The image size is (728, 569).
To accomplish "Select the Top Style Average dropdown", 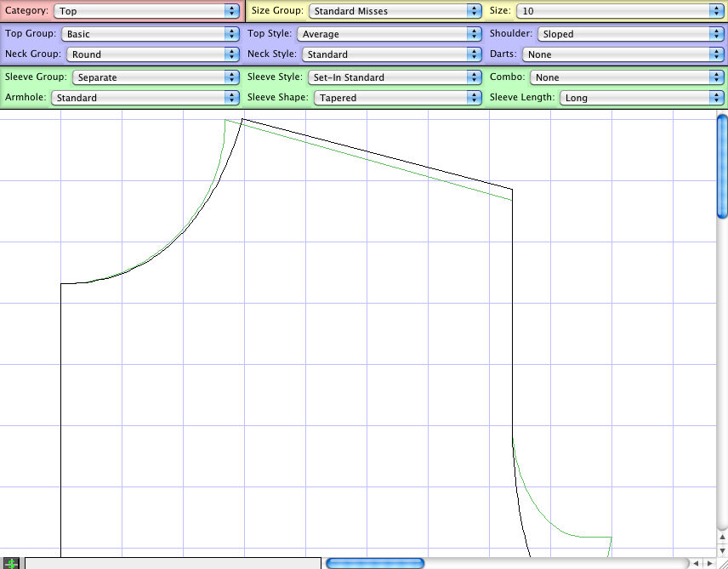I will [390, 34].
